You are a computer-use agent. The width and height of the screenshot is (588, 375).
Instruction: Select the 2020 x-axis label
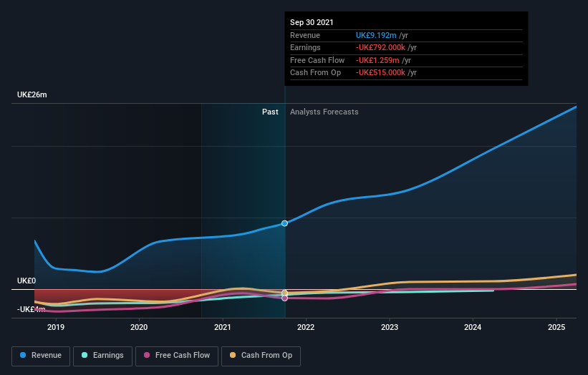click(x=139, y=327)
